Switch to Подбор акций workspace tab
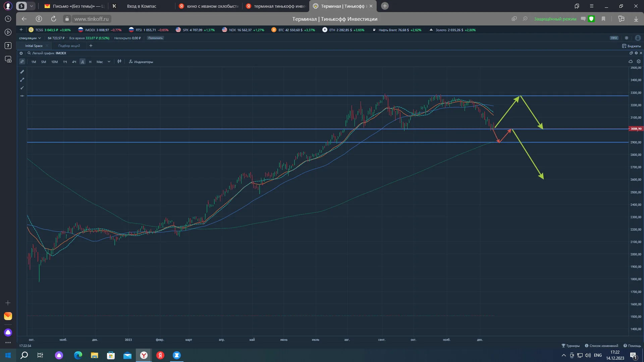This screenshot has height=362, width=644. [x=69, y=46]
